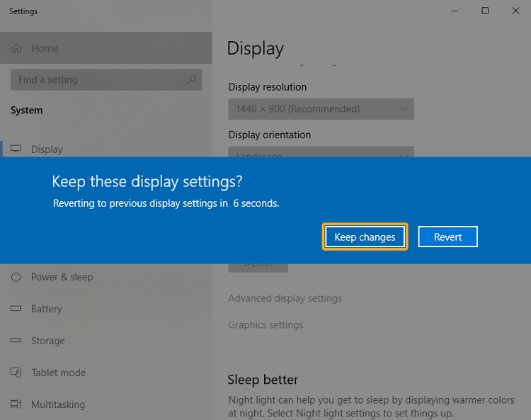Click the Display monitor icon in sidebar
The height and width of the screenshot is (420, 531).
[x=16, y=149]
